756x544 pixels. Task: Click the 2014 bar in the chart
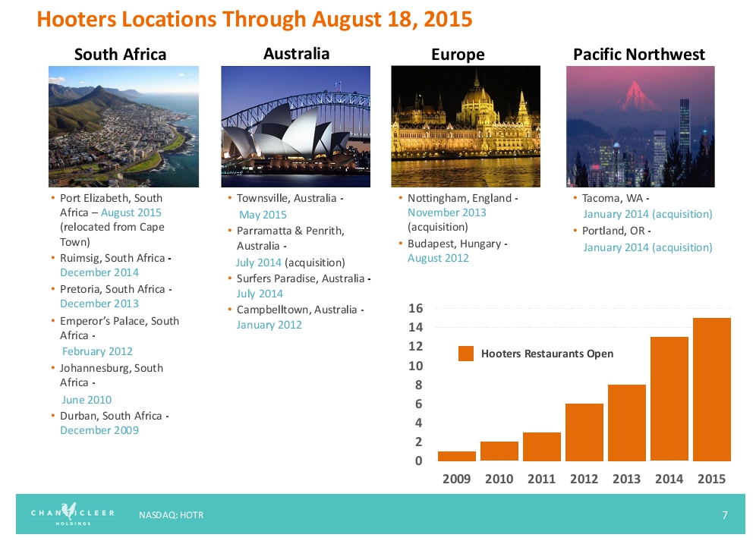pyautogui.click(x=669, y=398)
